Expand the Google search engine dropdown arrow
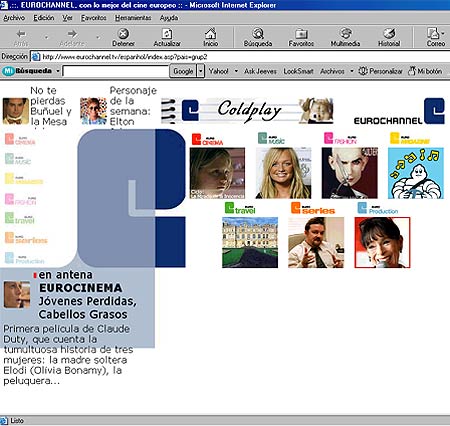This screenshot has height=426, width=450. pyautogui.click(x=200, y=71)
